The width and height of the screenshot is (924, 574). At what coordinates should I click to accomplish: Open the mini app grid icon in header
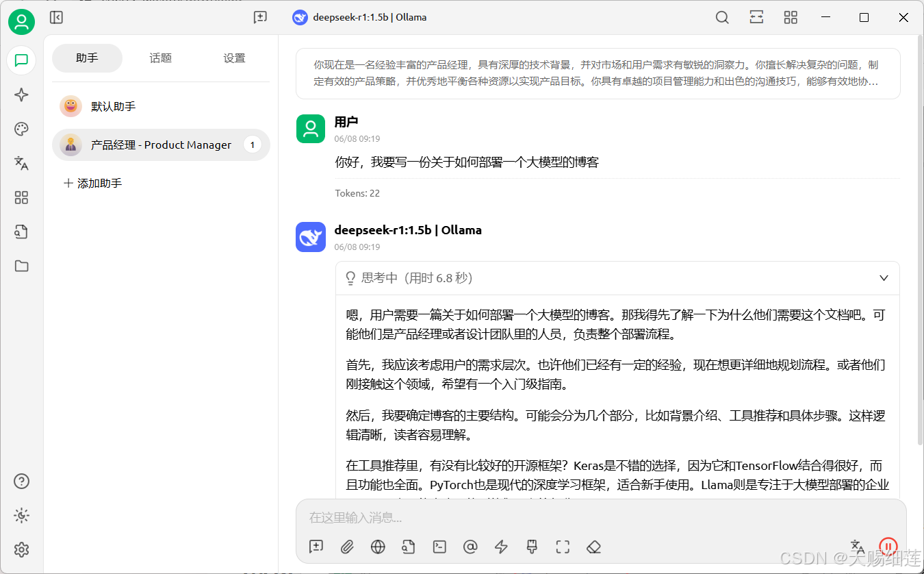(791, 18)
